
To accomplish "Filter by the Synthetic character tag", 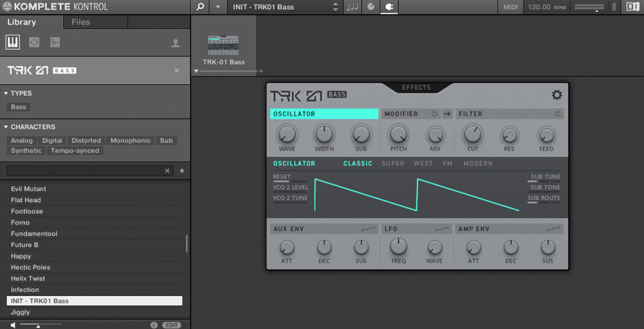I will tap(26, 151).
